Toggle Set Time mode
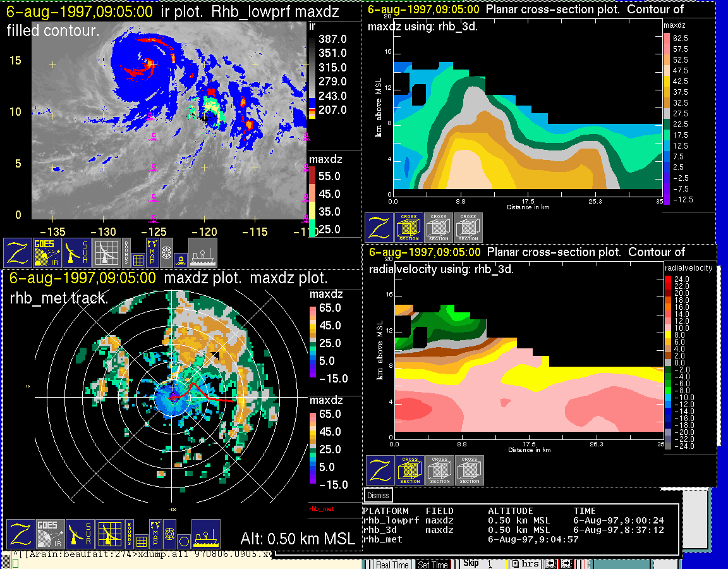This screenshot has width=728, height=569. click(433, 565)
